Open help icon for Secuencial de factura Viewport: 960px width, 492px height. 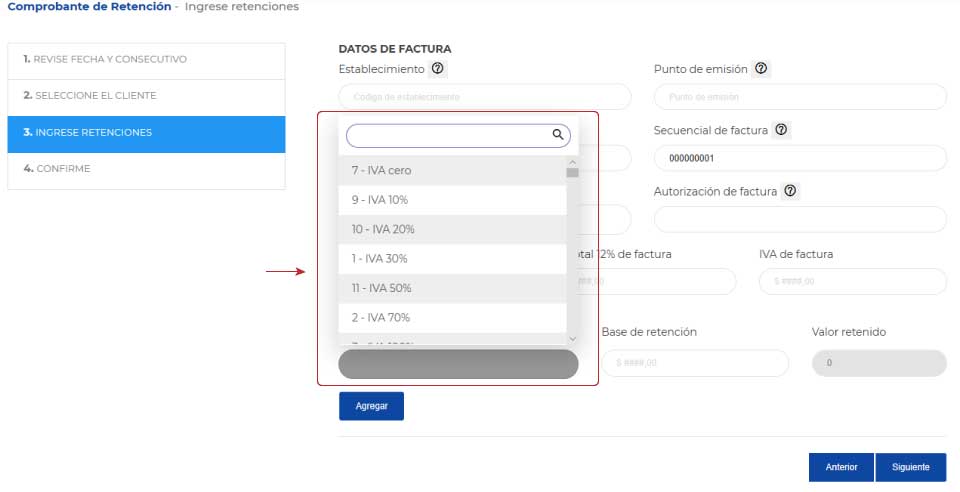pos(781,130)
